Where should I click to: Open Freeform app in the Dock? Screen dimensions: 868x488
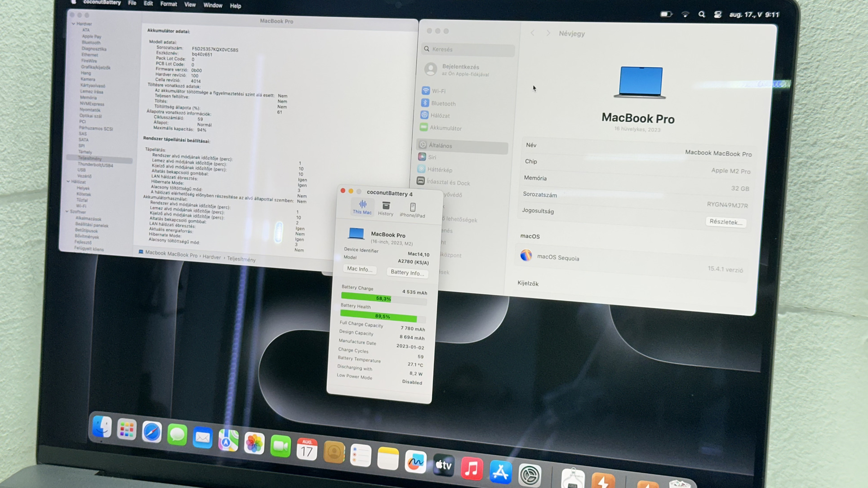click(415, 461)
